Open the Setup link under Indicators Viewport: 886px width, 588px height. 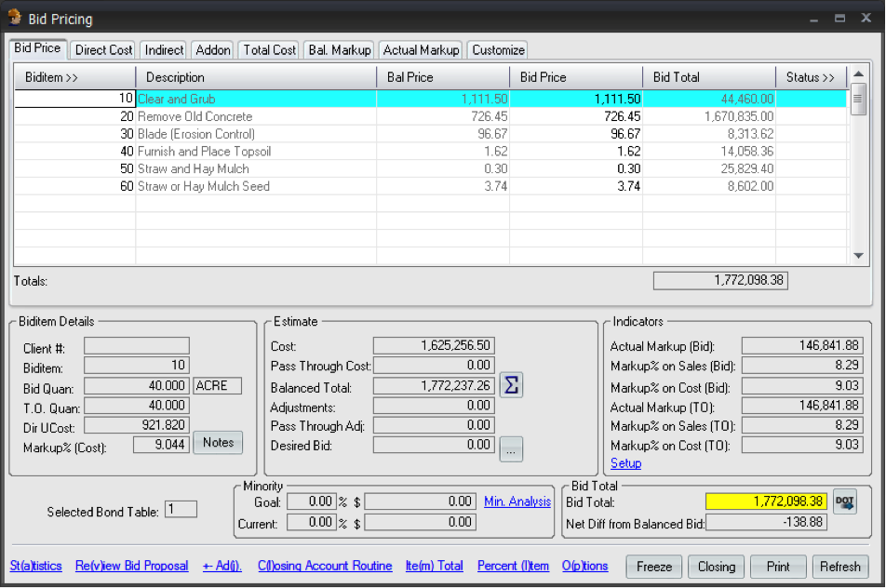tap(625, 463)
